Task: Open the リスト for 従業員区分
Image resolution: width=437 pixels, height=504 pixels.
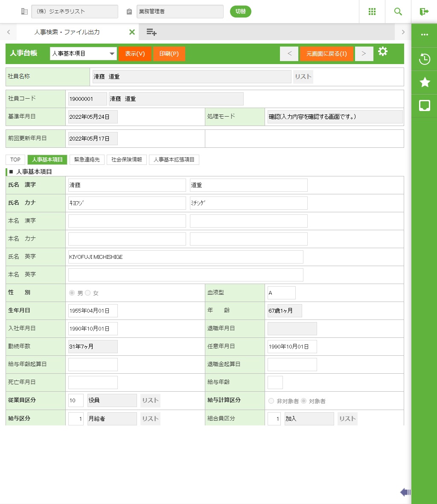Action: tap(150, 401)
